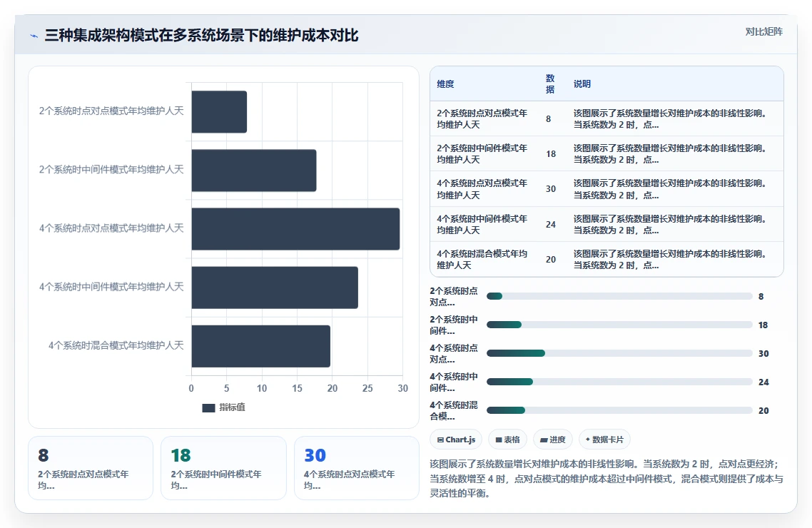The image size is (812, 528).
Task: Click the progress bar showing value 24
Action: pyautogui.click(x=619, y=382)
